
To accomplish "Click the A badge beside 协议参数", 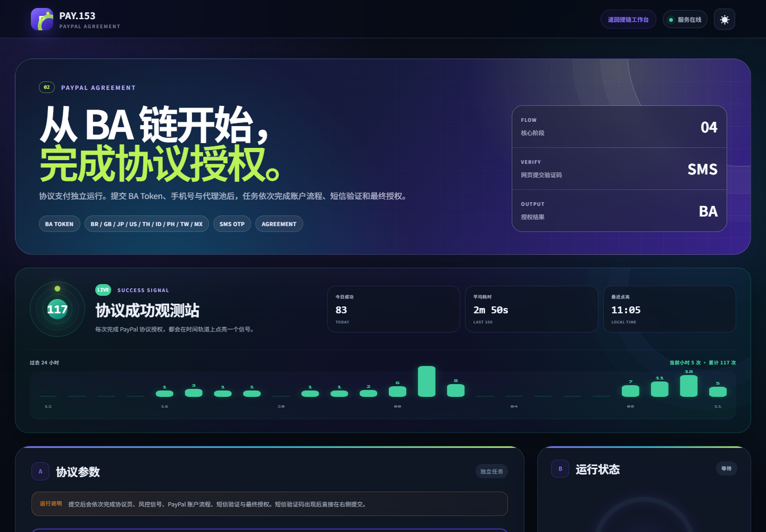I will [40, 471].
